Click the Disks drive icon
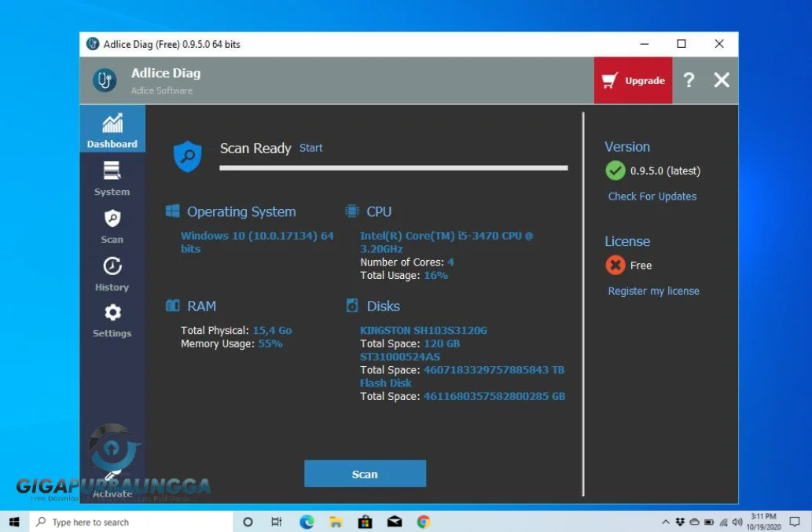812x532 pixels. click(x=351, y=306)
